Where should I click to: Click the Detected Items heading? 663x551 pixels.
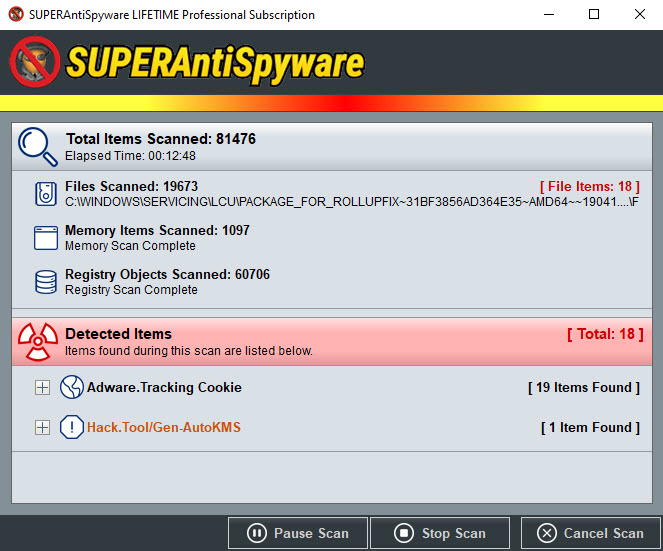[x=118, y=334]
